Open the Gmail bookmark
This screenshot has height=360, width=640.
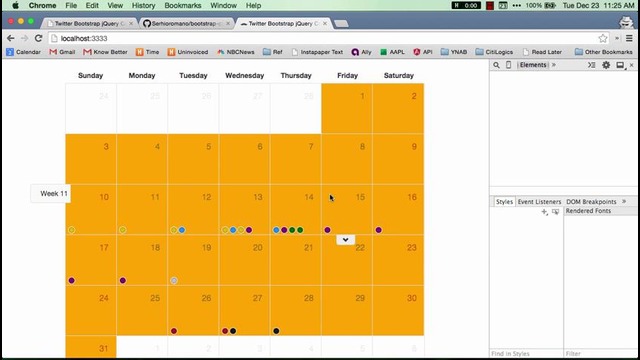(62, 52)
